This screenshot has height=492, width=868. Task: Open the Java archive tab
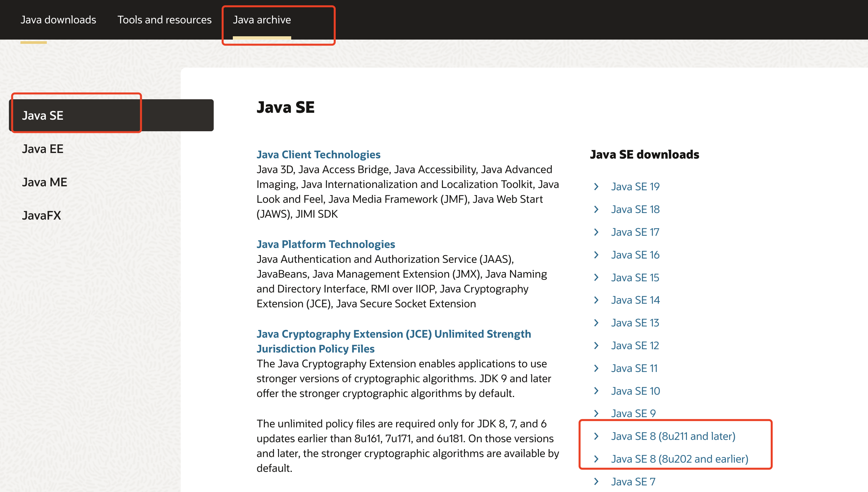click(x=262, y=20)
